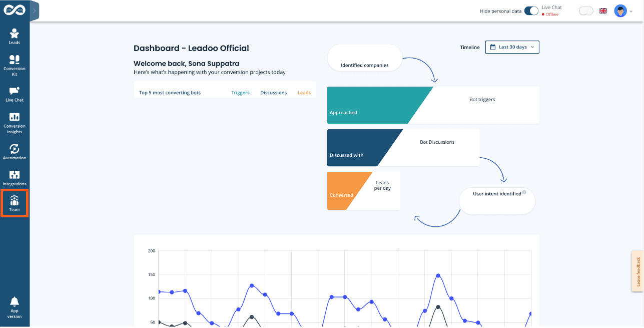This screenshot has width=644, height=328.
Task: Open the Last 30 days timeline dropdown
Action: [x=512, y=47]
